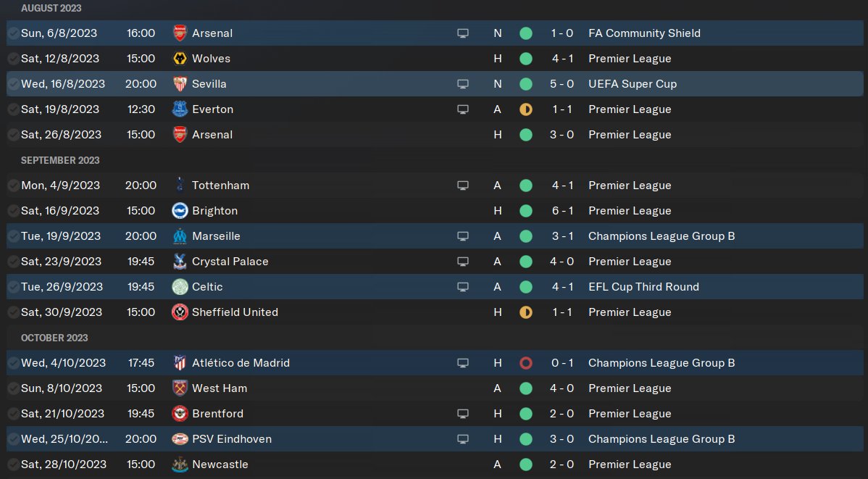Click the red loss indicator for Atlético match
Image resolution: width=868 pixels, height=479 pixels.
coord(526,363)
